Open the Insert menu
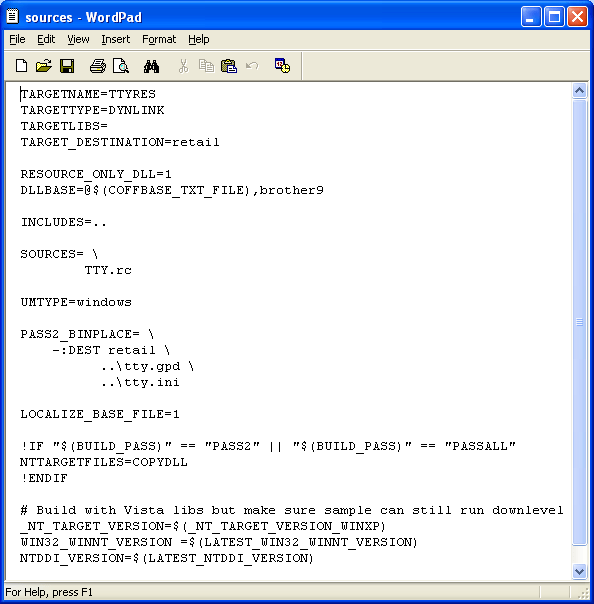594x604 pixels. pos(116,39)
